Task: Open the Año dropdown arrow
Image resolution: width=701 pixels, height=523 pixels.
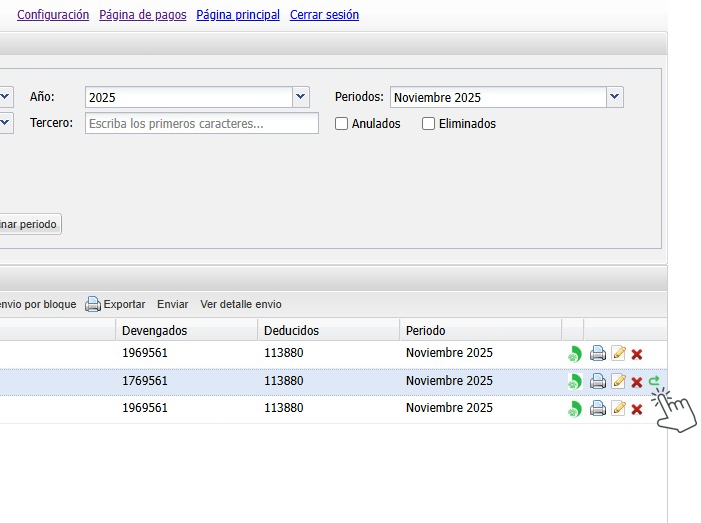Action: (301, 97)
